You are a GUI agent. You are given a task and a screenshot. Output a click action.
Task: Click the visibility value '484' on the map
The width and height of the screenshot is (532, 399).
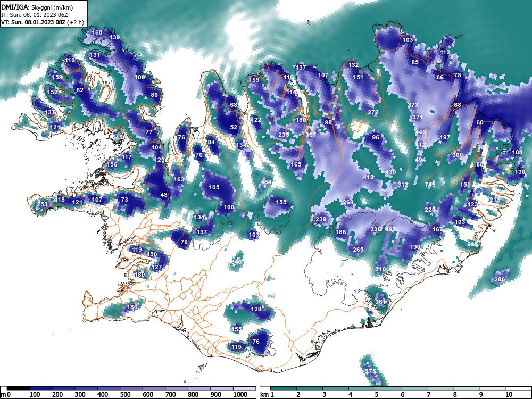coord(267,182)
